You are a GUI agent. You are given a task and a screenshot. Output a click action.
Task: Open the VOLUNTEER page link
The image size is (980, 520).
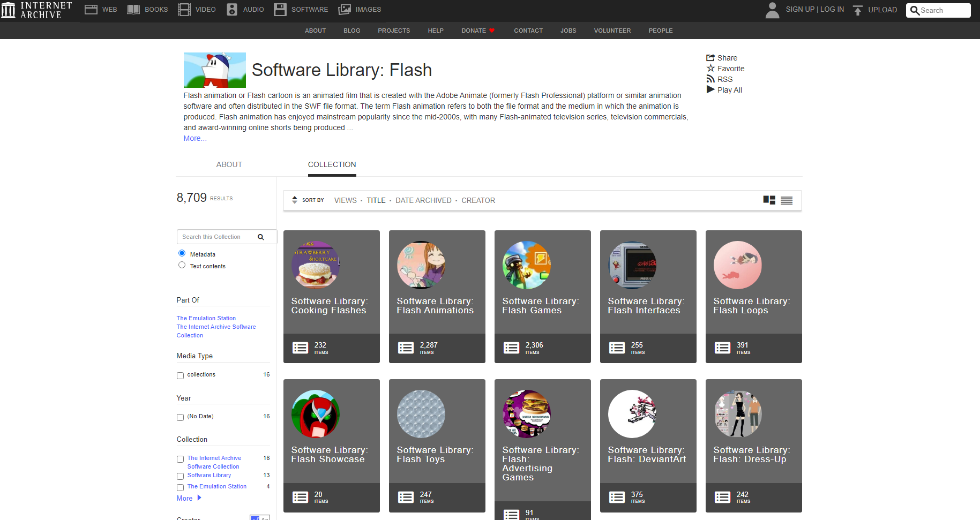[612, 31]
